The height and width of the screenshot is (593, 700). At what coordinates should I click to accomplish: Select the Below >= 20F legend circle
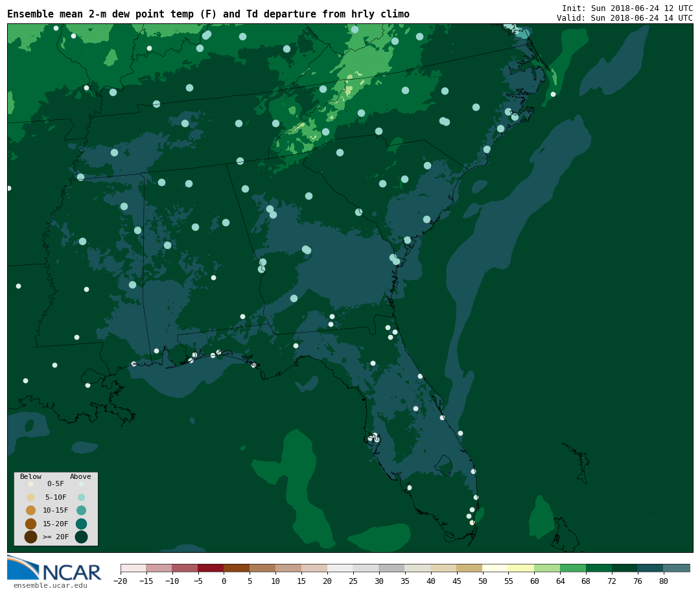point(31,537)
